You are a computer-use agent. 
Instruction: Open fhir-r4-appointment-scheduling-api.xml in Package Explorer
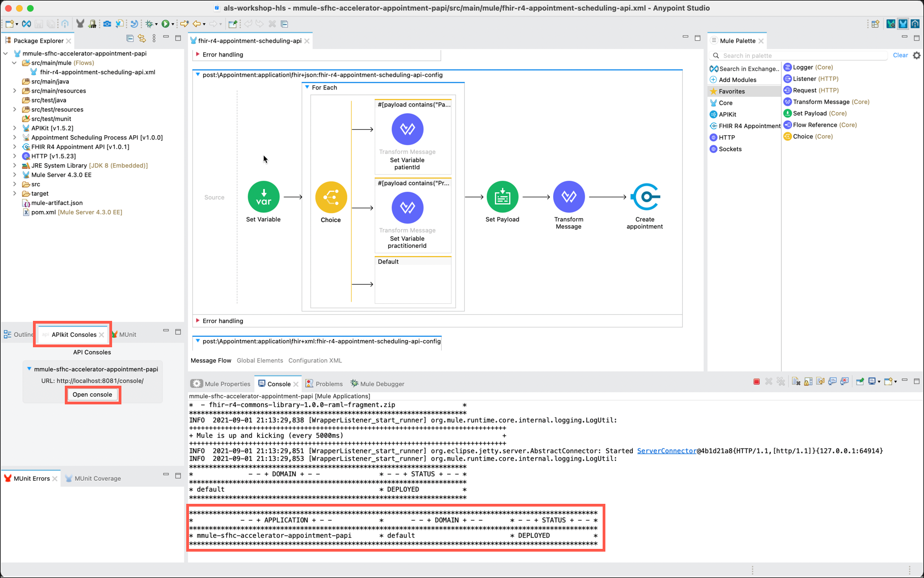click(93, 72)
